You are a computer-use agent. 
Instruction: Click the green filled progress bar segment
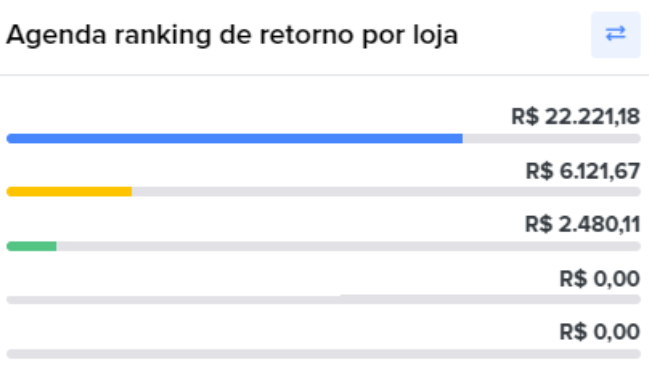pos(31,246)
